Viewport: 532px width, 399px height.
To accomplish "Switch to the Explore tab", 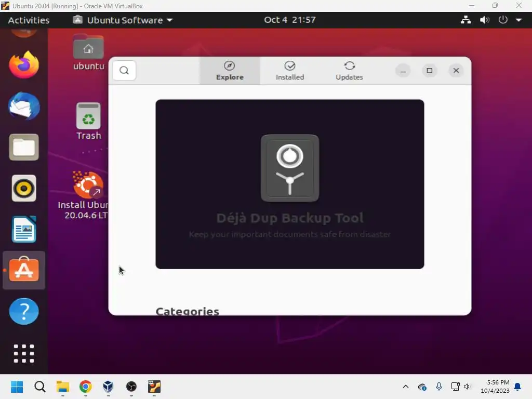I will (x=230, y=71).
